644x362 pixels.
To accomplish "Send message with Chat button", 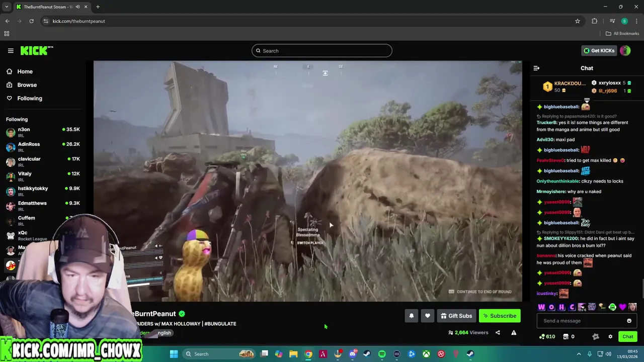I will pyautogui.click(x=628, y=336).
